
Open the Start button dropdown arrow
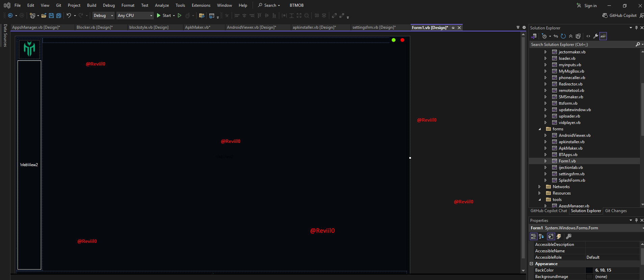click(x=174, y=16)
